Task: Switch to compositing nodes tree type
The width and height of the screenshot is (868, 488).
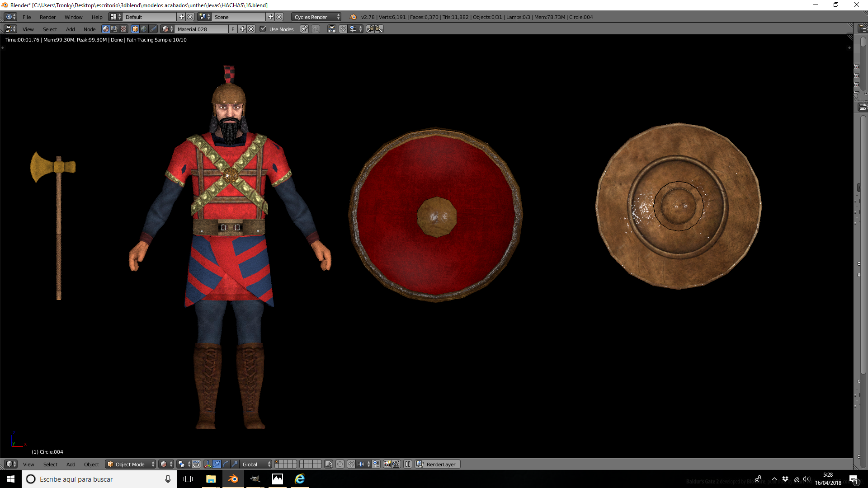Action: (114, 29)
